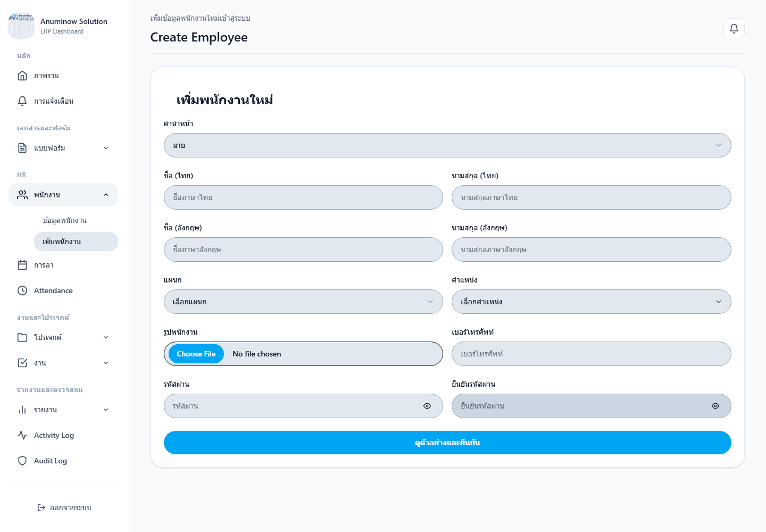Go to ข้อมูลพนักงาน submenu item

[x=76, y=220]
